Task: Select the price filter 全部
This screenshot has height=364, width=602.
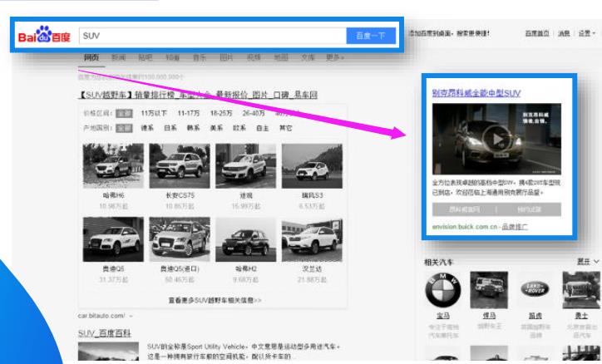Action: tap(124, 114)
